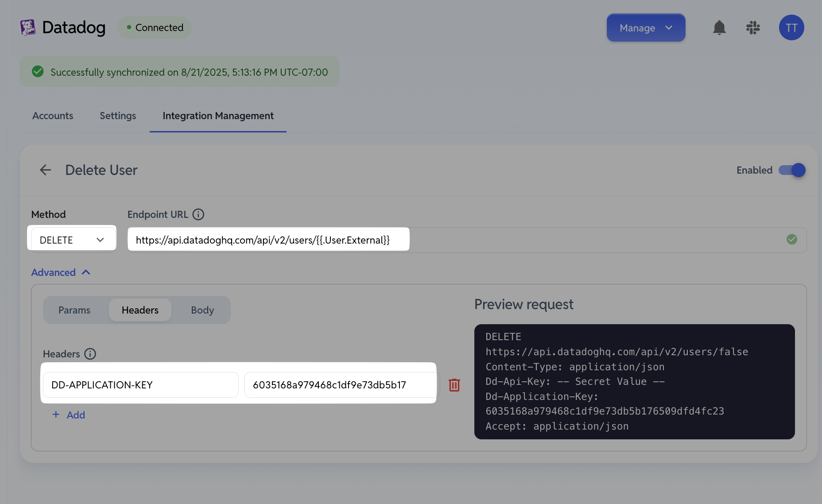Open the notifications bell
Image resolution: width=822 pixels, height=504 pixels.
(719, 27)
